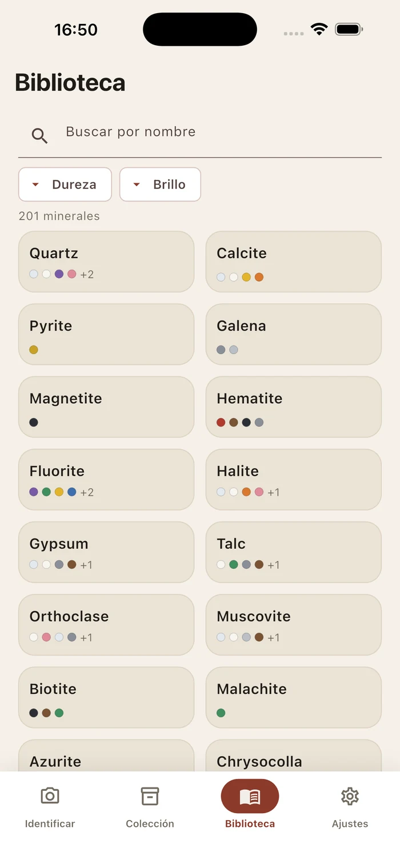Screen dimensions: 400x868
Task: Select the Pyrite mineral card
Action: (x=106, y=334)
